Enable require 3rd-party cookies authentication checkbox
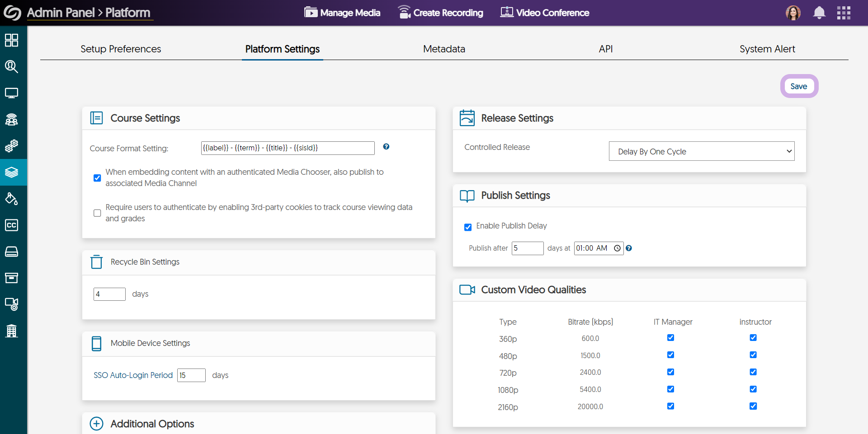The width and height of the screenshot is (868, 434). pos(97,213)
